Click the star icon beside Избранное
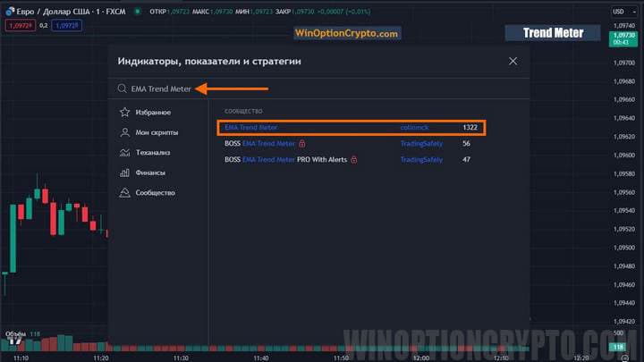Viewport: 644px width, 362px height. (125, 113)
